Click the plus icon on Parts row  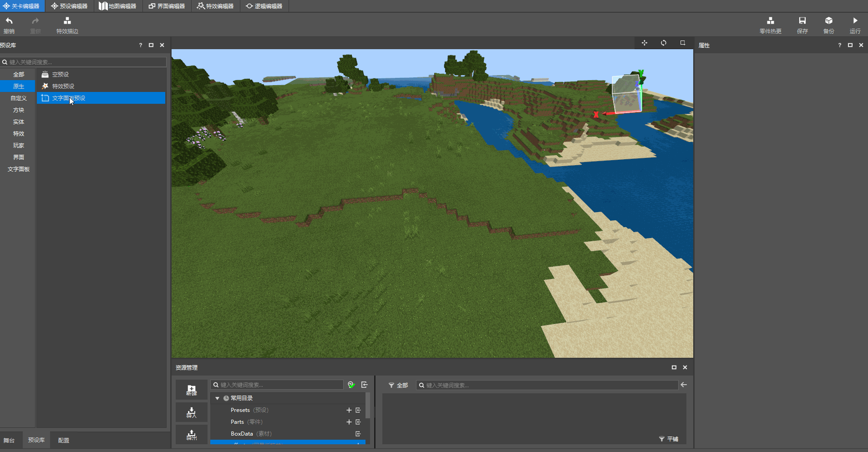click(349, 422)
